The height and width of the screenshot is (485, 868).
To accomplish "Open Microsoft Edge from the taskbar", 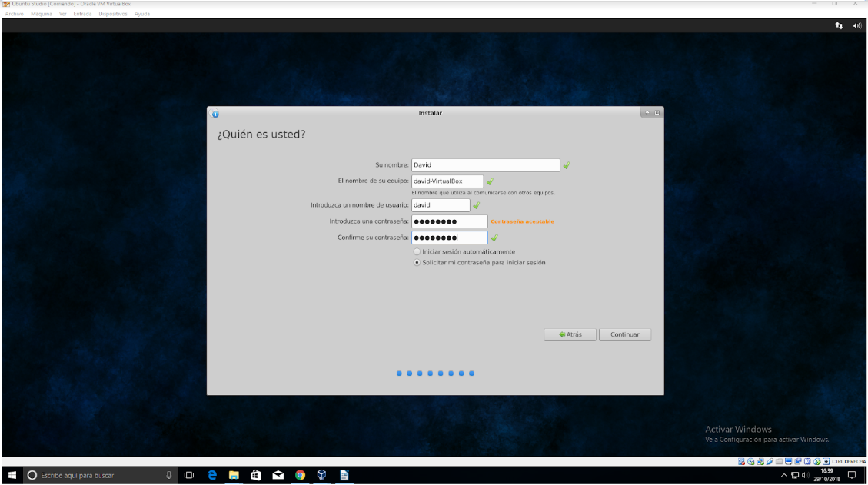I will click(x=212, y=475).
